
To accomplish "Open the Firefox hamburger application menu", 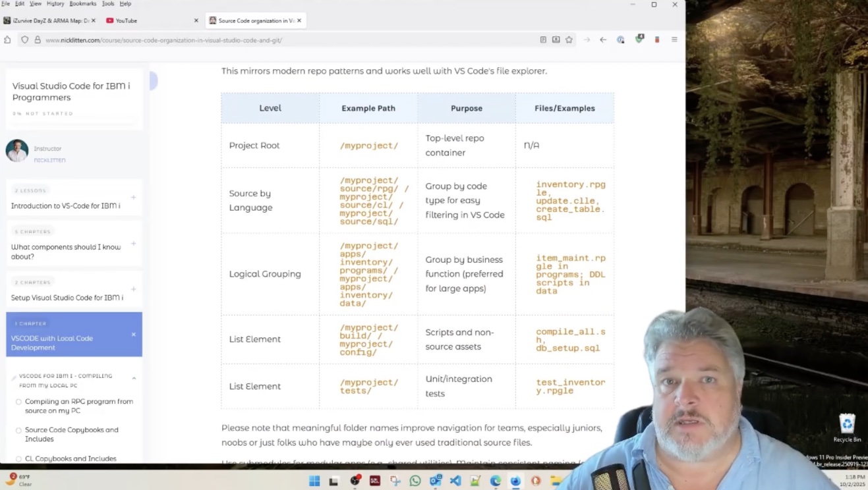I will 674,40.
